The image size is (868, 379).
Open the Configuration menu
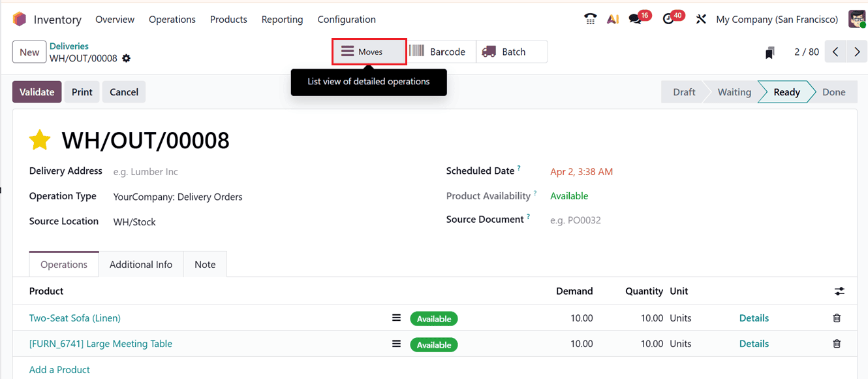[347, 19]
